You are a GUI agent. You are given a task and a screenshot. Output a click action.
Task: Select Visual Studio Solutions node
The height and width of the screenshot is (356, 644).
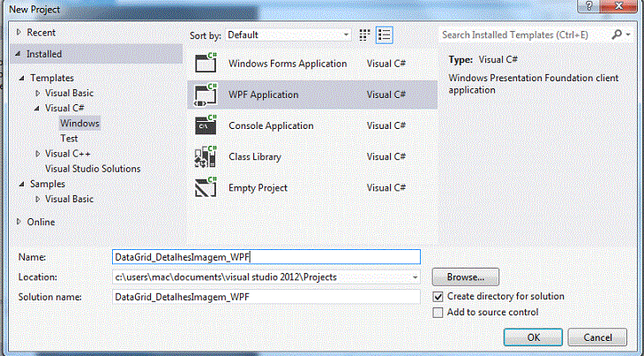point(93,169)
